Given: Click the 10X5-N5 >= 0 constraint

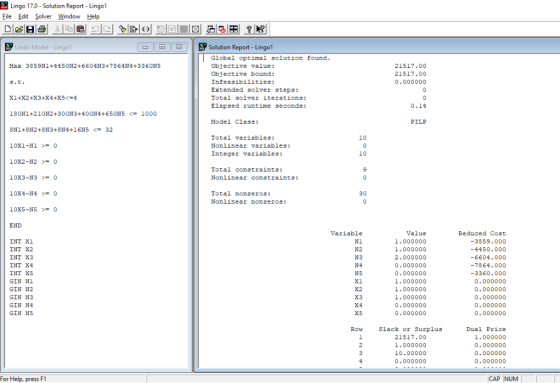Looking at the screenshot, I should 33,209.
